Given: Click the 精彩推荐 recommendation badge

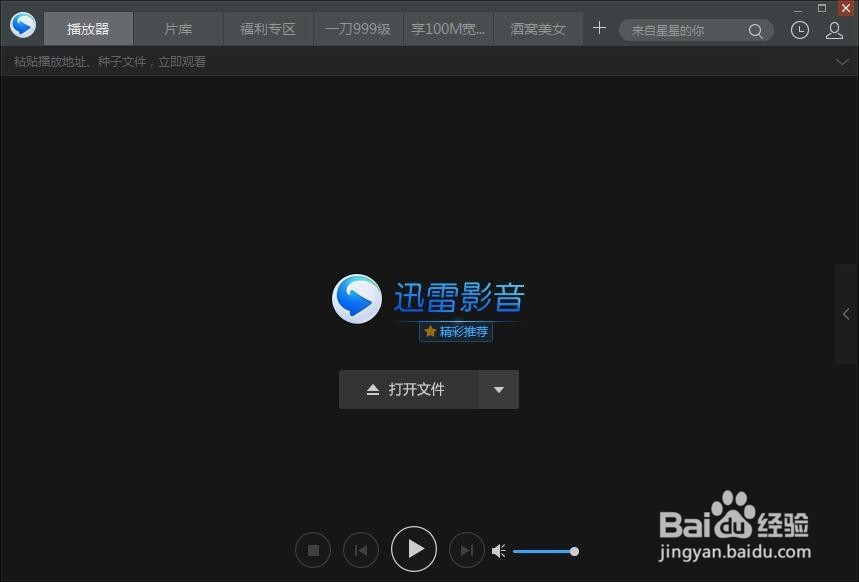Looking at the screenshot, I should point(456,332).
